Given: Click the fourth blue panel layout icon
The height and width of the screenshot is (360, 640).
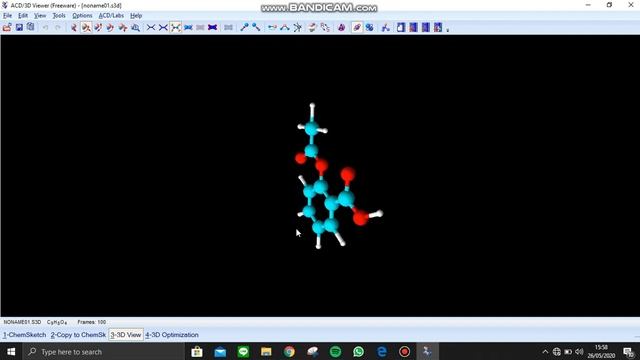Looking at the screenshot, I should coord(438,27).
